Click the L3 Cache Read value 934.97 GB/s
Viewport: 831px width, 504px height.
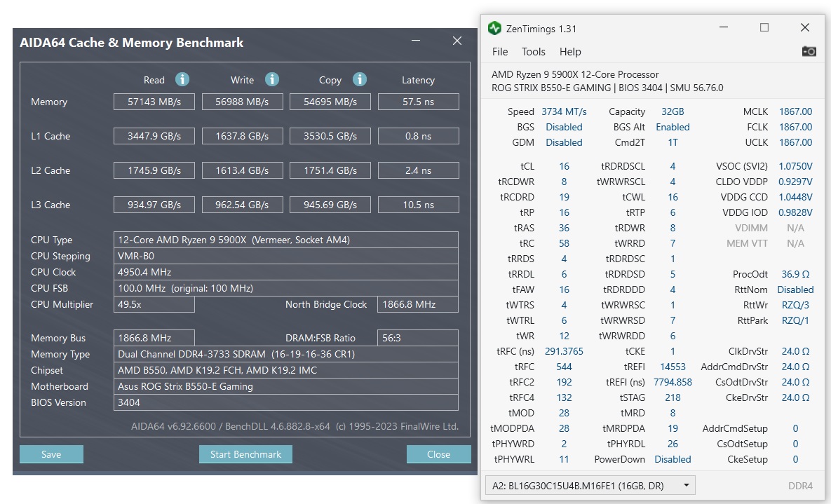pyautogui.click(x=154, y=205)
